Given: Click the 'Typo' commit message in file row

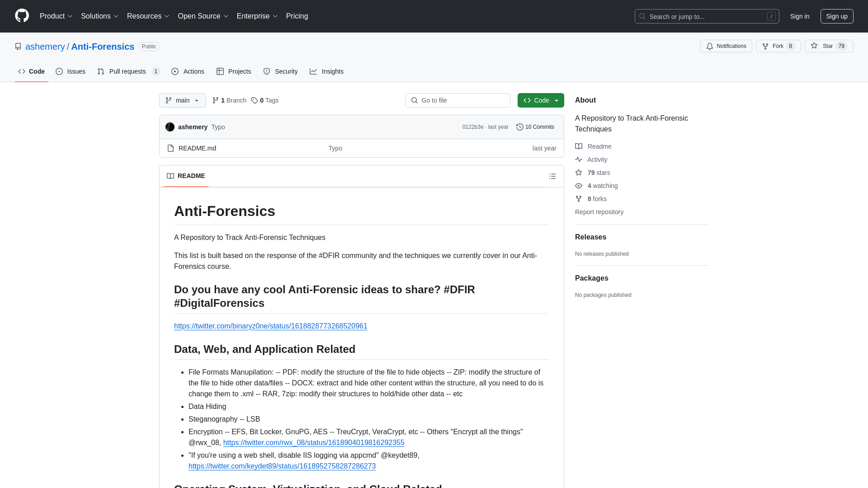Looking at the screenshot, I should coord(335,148).
